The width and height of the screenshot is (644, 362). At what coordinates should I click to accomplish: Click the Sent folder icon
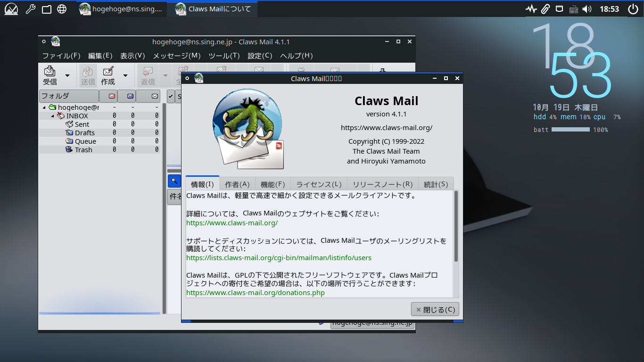(x=69, y=124)
